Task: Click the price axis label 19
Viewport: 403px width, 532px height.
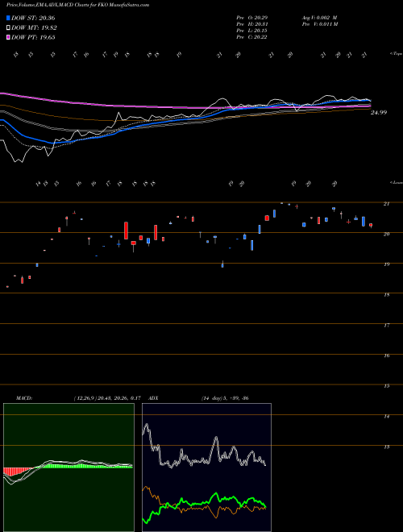Action: (x=386, y=264)
